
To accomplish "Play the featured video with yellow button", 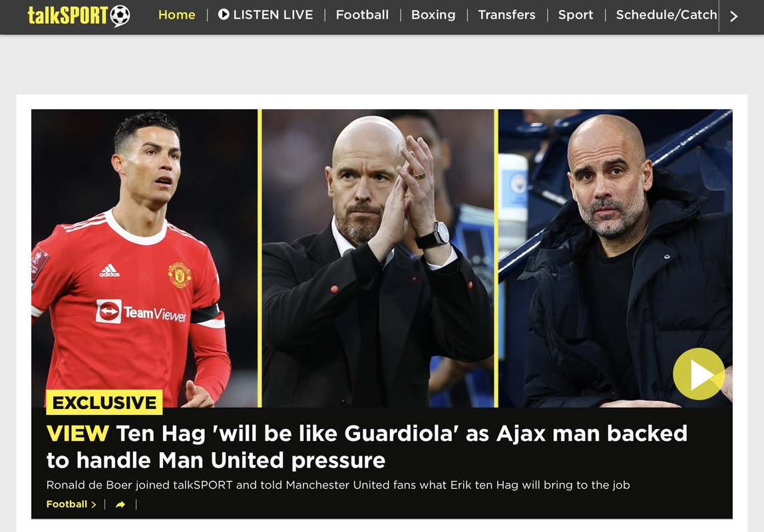I will pyautogui.click(x=699, y=374).
